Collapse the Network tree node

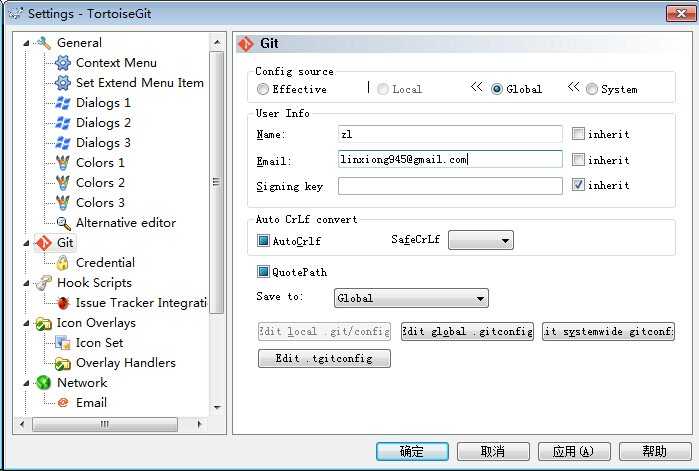coord(26,383)
